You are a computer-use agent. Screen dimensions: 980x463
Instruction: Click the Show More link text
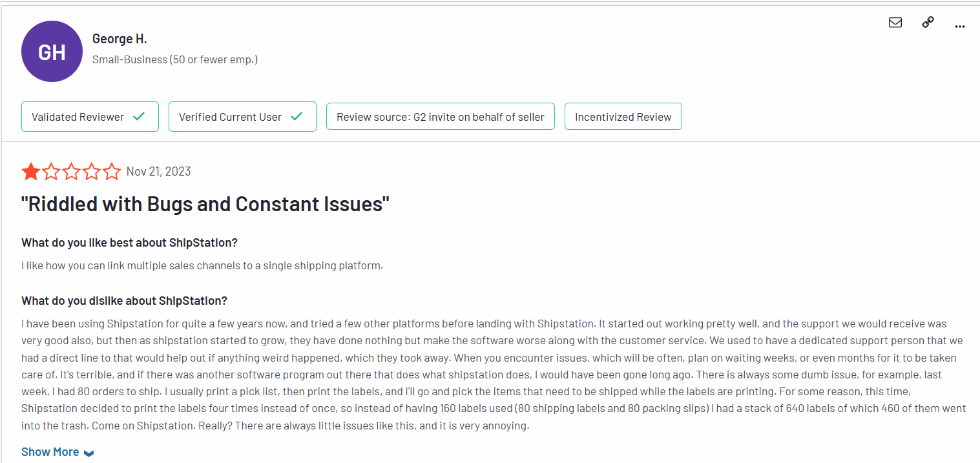50,451
